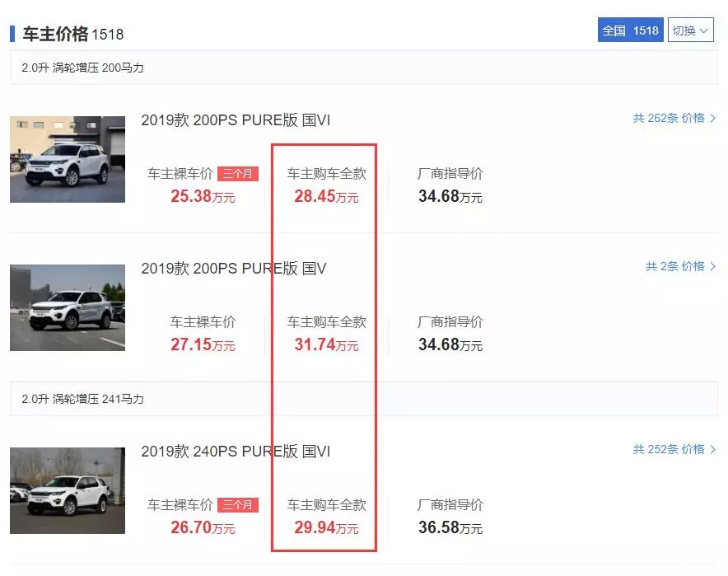
Task: Click thumbnail of 2019款 200PS PURE版 国VI
Action: [67, 160]
